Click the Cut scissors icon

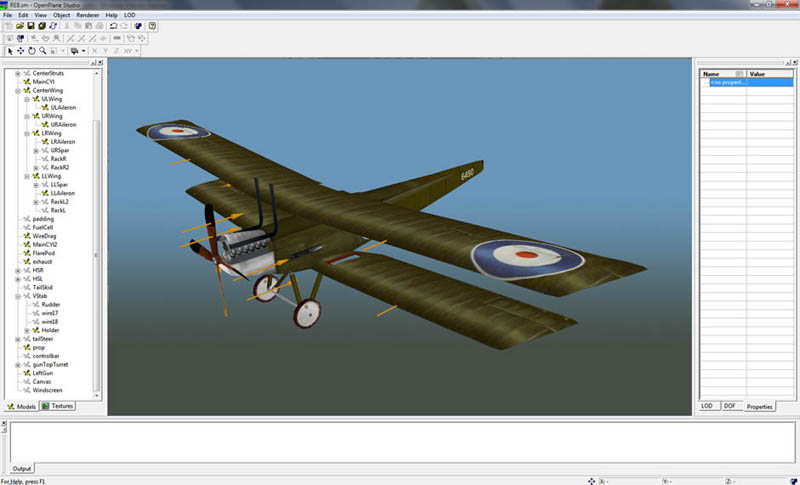(66, 26)
